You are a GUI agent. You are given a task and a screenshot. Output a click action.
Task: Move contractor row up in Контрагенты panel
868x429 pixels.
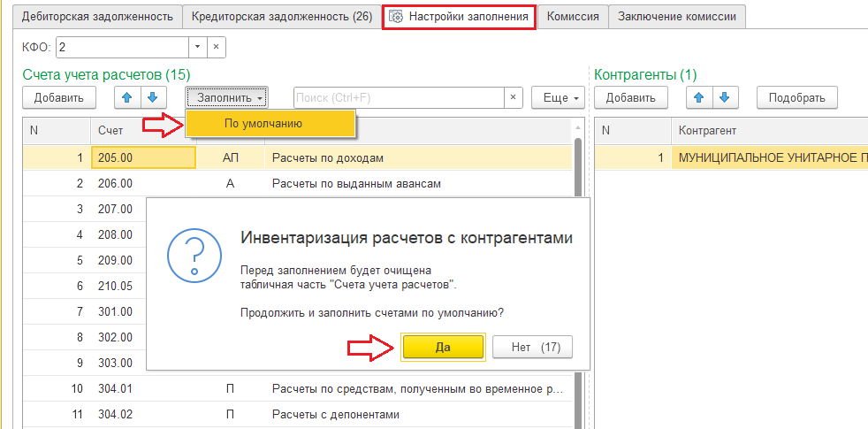[x=699, y=97]
